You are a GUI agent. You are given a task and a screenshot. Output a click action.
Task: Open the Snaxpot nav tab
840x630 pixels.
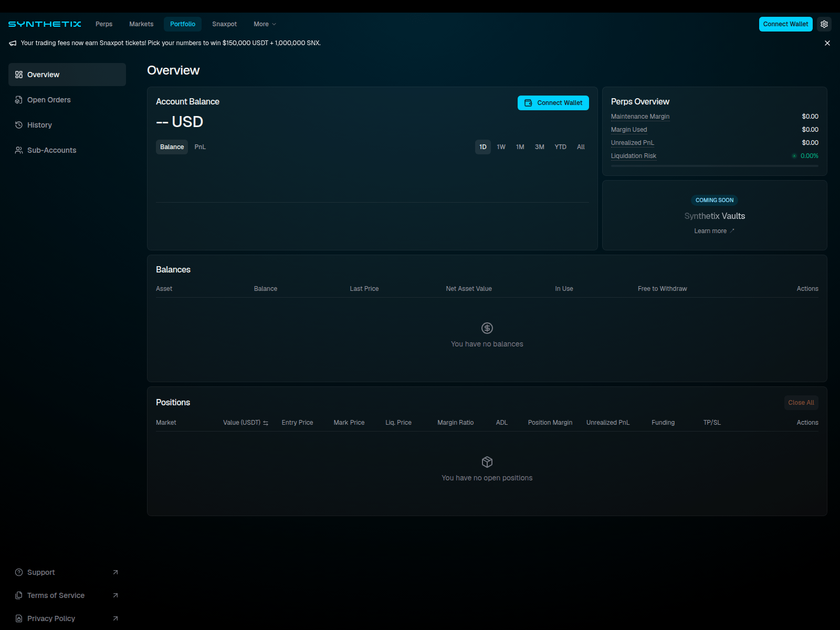click(225, 24)
